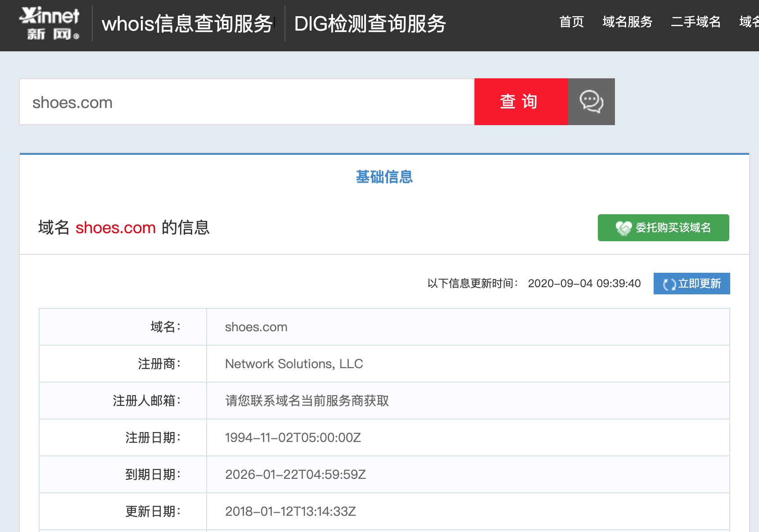The image size is (759, 532).
Task: Open the chat message icon beside query button
Action: (591, 102)
